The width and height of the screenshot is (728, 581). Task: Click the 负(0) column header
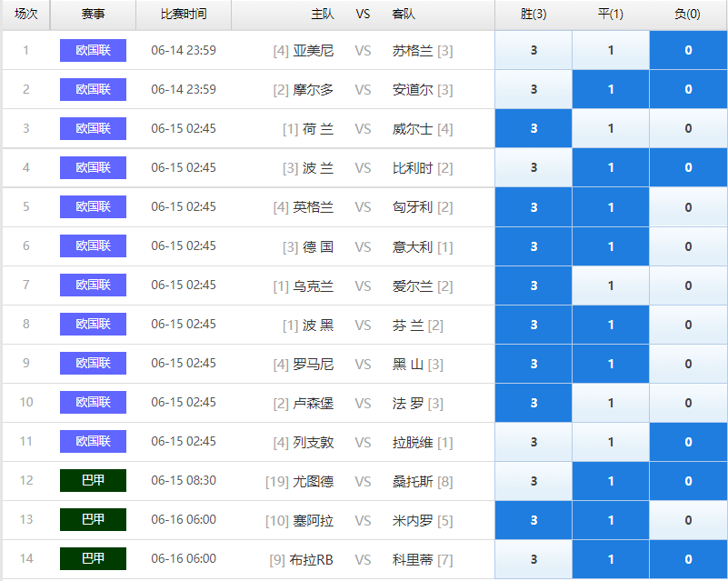click(688, 14)
